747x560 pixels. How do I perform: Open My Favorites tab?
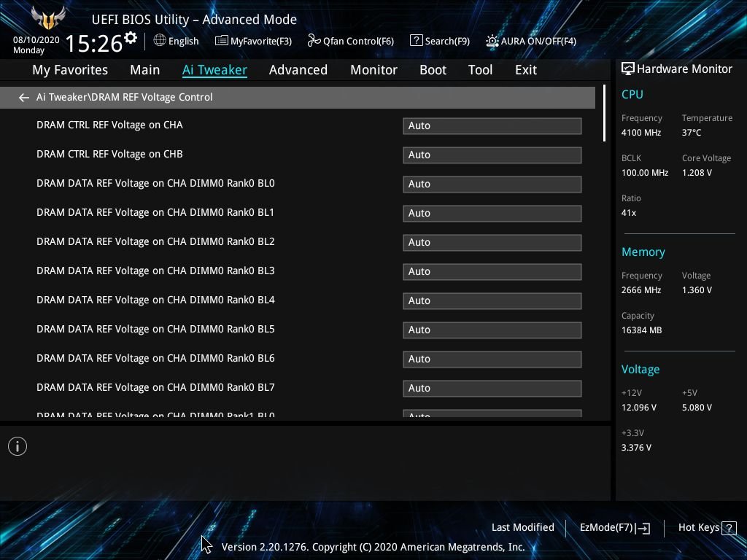coord(70,70)
